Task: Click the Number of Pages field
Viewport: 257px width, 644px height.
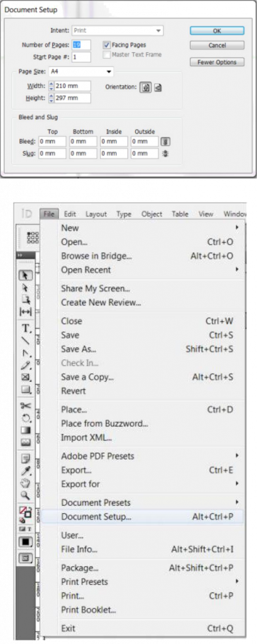Action: [x=81, y=45]
